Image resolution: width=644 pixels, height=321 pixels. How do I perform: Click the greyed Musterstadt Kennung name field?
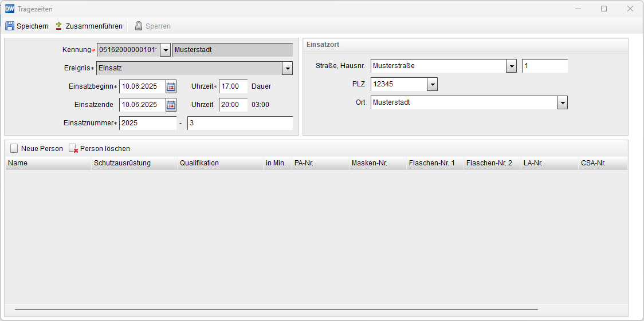(x=233, y=50)
